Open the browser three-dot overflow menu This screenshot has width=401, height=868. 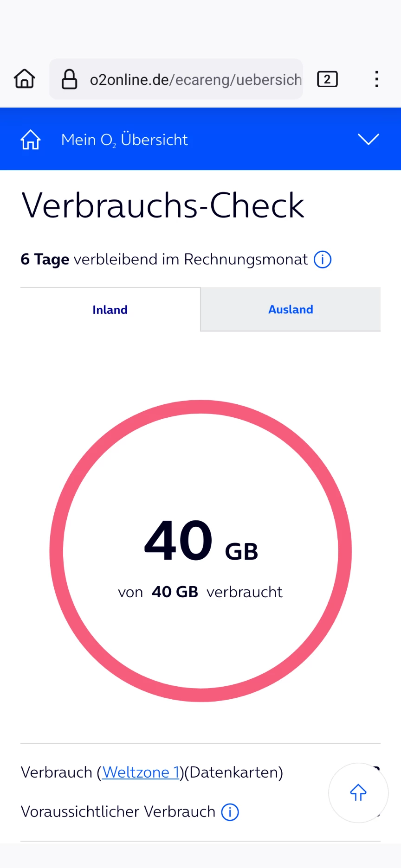[x=376, y=79]
